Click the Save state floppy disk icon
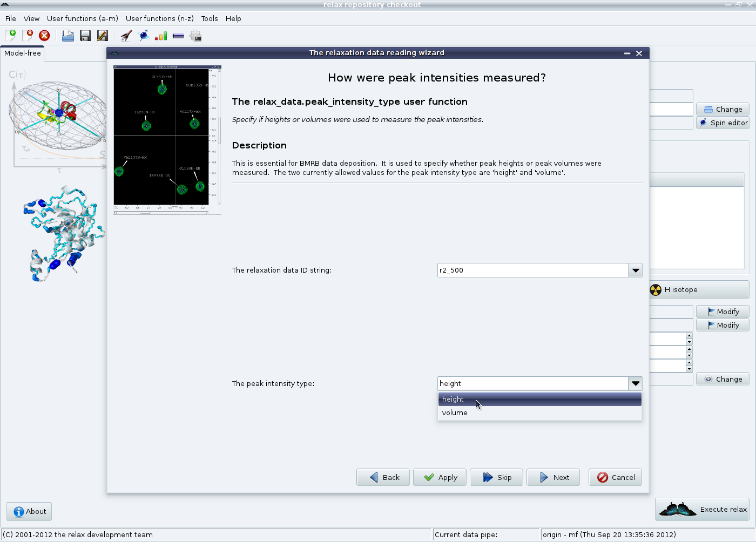This screenshot has height=542, width=756. [85, 36]
